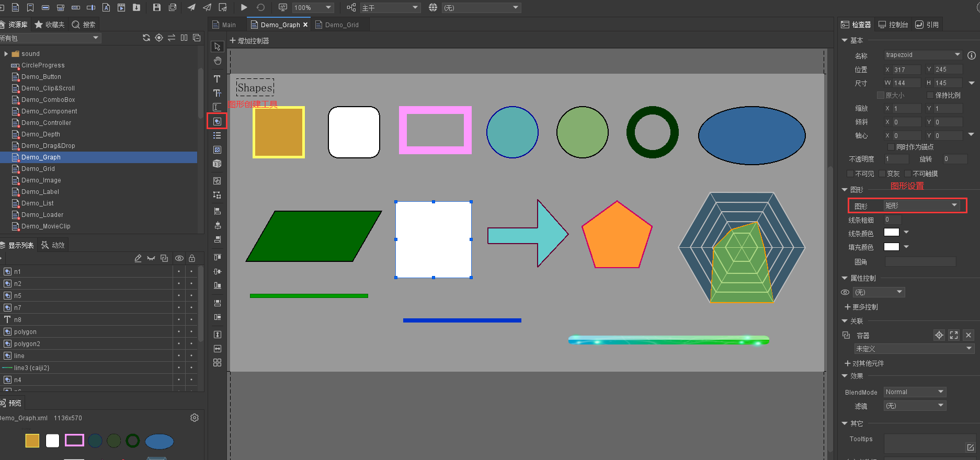Choose the text creation tool
This screenshot has height=460, width=980.
(217, 79)
